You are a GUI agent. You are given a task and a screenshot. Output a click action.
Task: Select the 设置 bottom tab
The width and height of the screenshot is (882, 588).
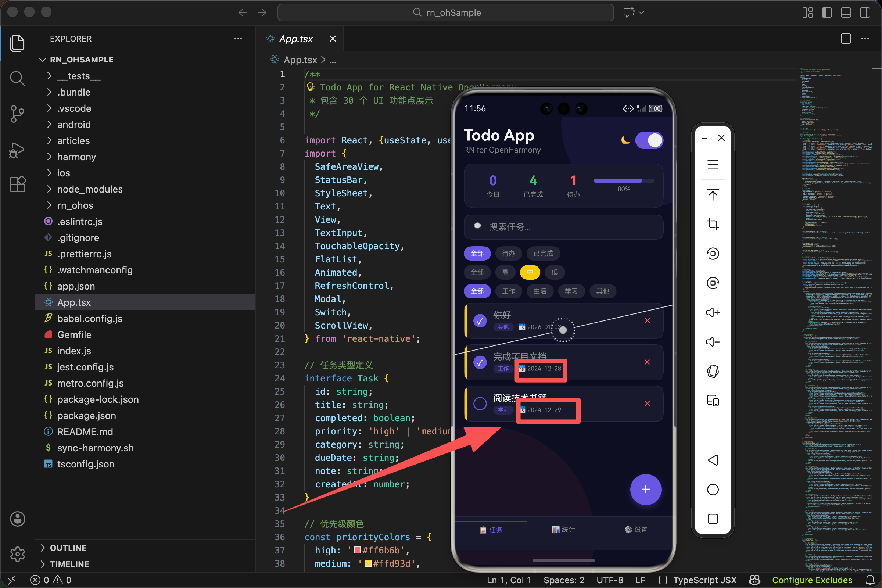tap(636, 530)
